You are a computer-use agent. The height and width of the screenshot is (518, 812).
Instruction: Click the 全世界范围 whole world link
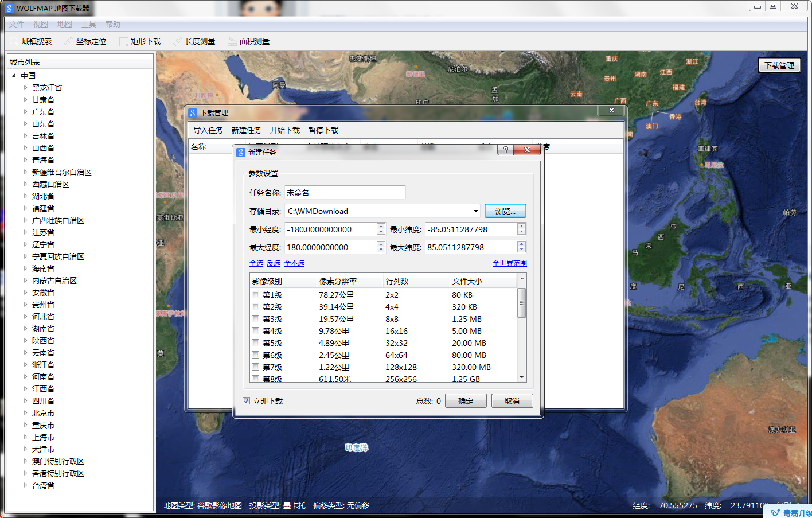[510, 263]
